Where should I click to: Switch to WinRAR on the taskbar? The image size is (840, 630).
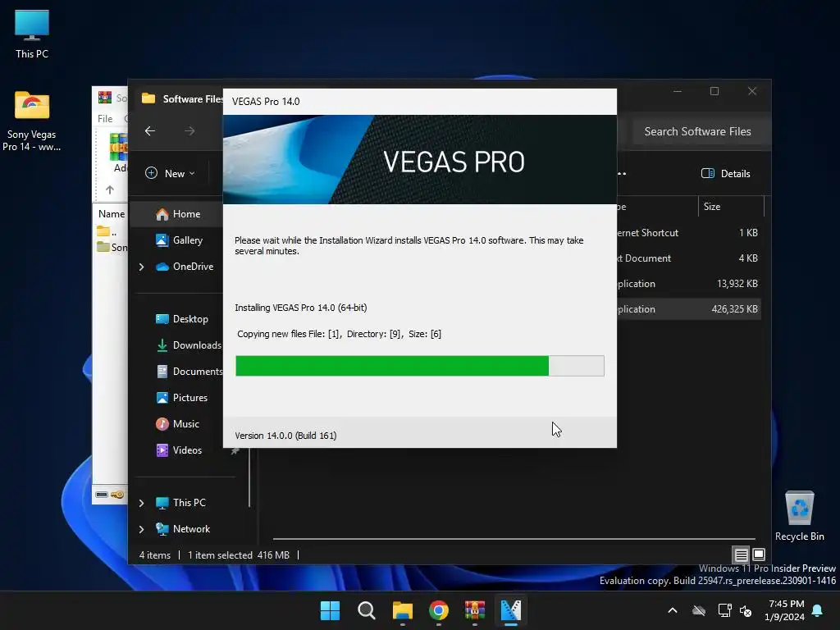coord(475,610)
